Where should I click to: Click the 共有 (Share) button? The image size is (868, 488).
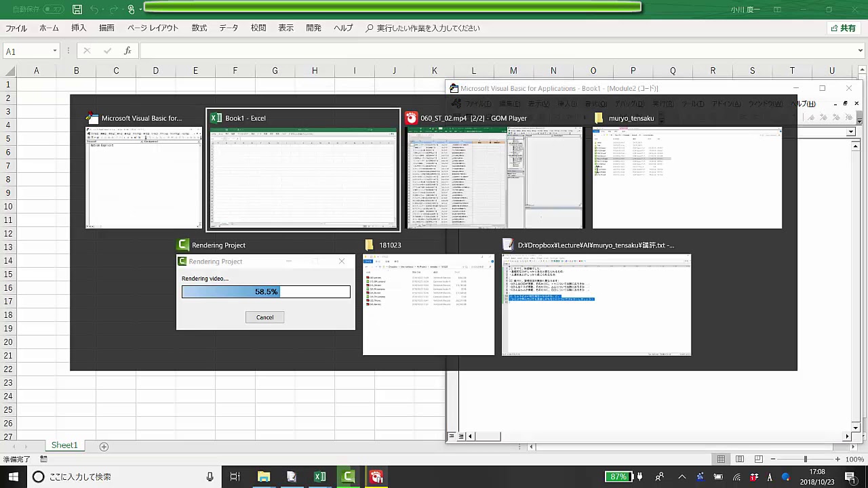click(x=843, y=28)
